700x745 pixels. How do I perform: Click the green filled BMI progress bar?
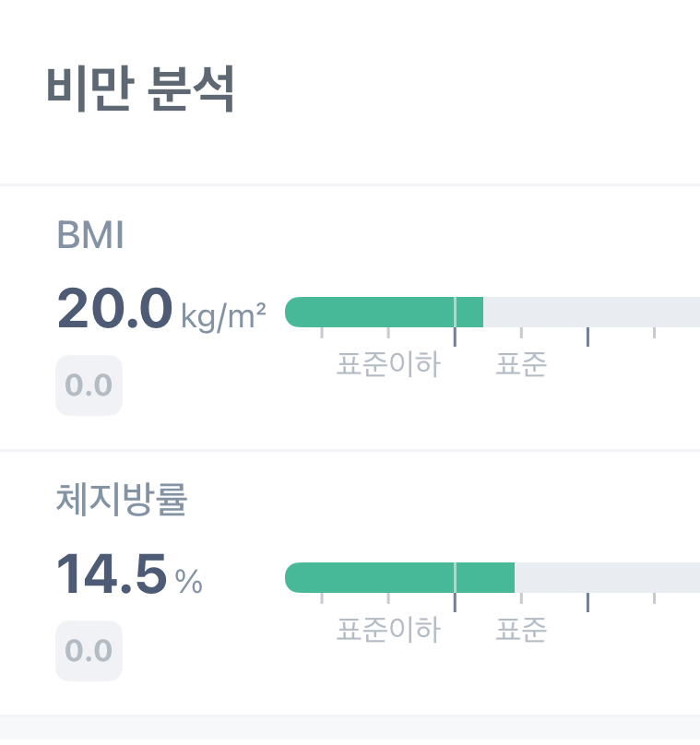pyautogui.click(x=384, y=313)
